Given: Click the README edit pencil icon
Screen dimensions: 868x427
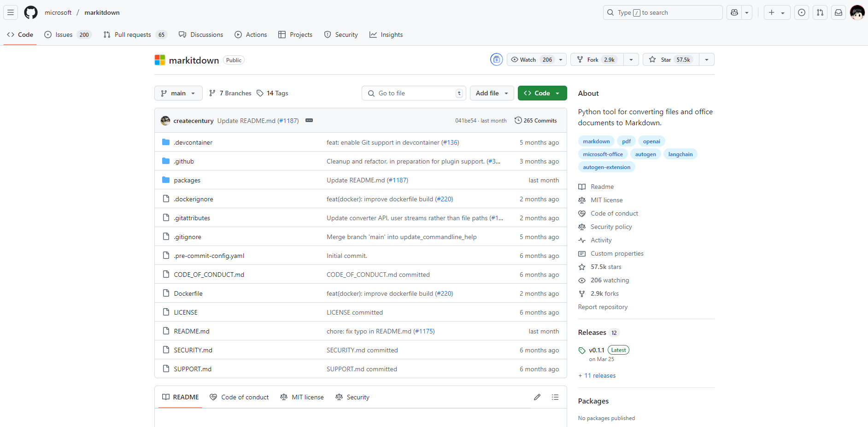Looking at the screenshot, I should pos(537,397).
